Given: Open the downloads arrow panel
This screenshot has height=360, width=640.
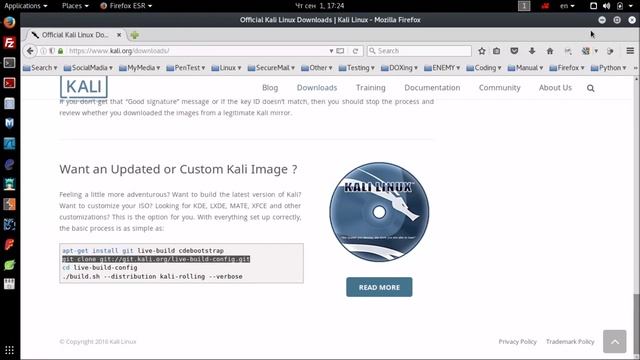Looking at the screenshot, I should (532, 51).
